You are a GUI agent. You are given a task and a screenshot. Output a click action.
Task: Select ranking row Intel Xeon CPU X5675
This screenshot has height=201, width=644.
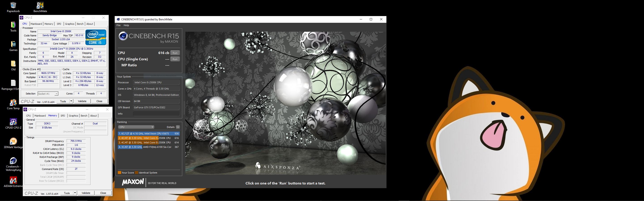[x=149, y=134]
